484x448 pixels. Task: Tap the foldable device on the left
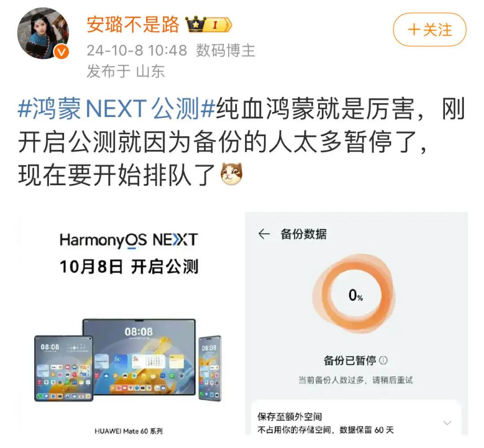click(x=64, y=368)
